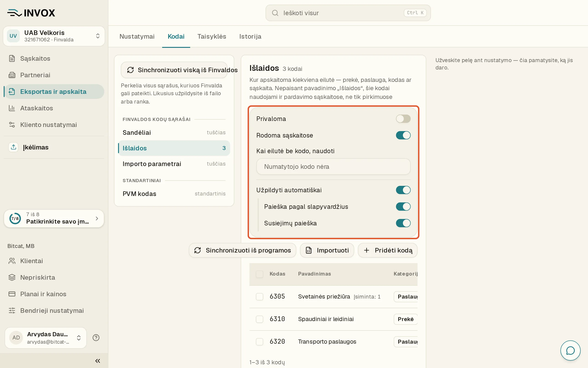Check the box for code 6310
Viewport: 588px width, 368px height.
point(260,319)
